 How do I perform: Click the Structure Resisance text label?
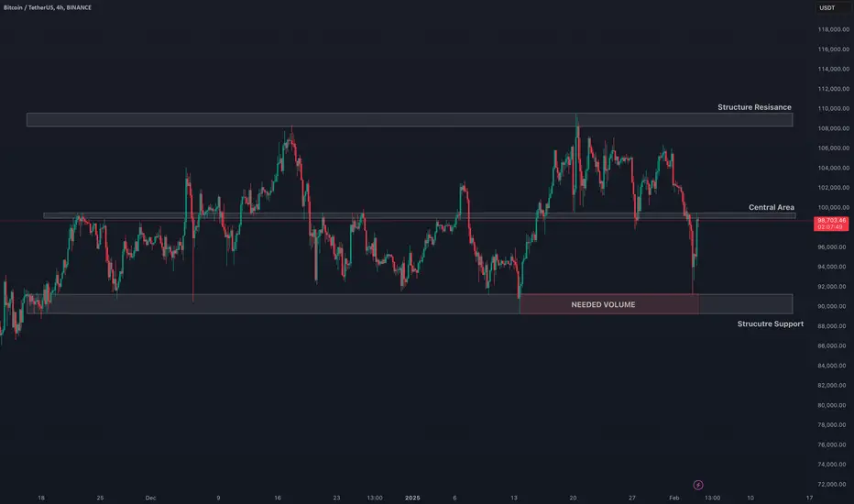pyautogui.click(x=754, y=107)
